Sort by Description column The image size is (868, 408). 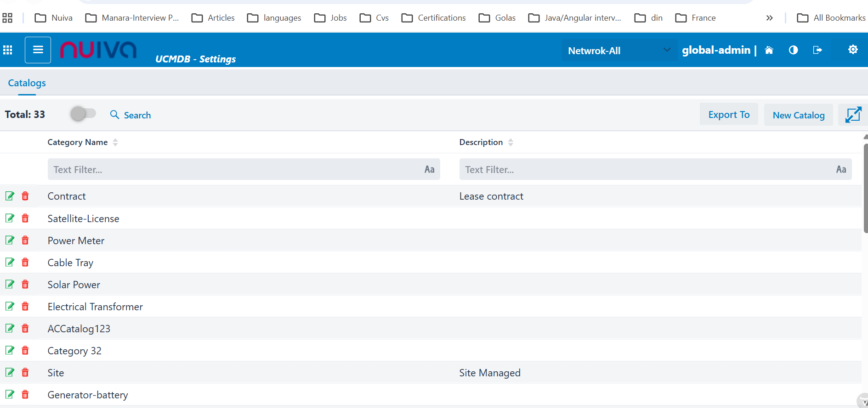tap(511, 142)
